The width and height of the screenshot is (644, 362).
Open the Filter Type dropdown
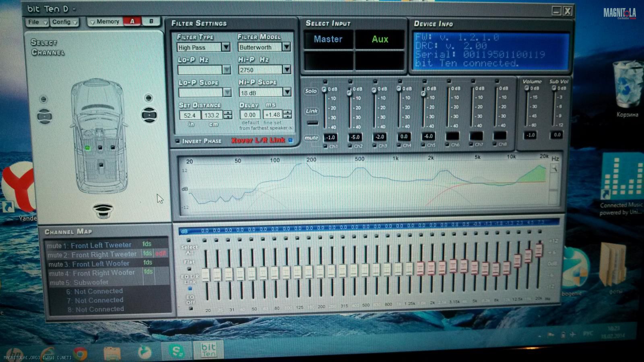(x=226, y=47)
